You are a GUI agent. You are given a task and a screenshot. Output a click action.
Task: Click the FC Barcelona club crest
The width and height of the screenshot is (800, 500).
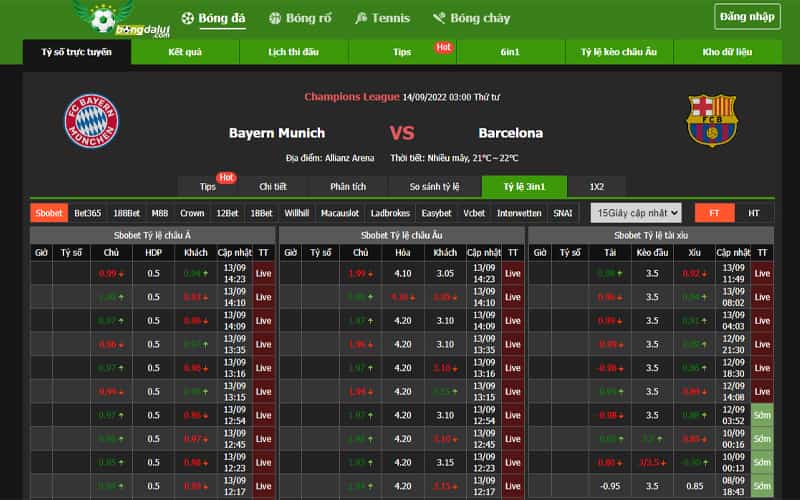712,120
